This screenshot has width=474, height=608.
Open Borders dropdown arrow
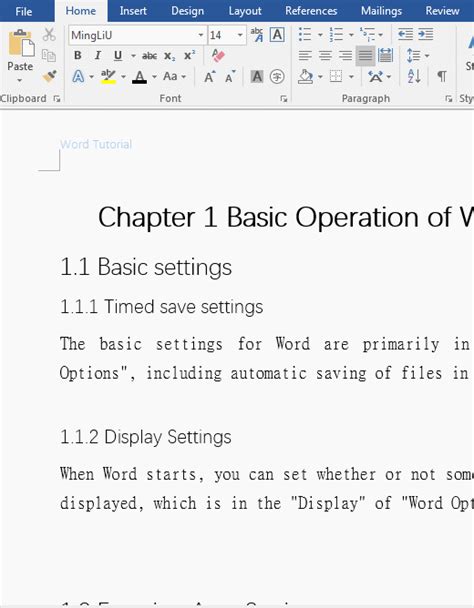tap(351, 77)
